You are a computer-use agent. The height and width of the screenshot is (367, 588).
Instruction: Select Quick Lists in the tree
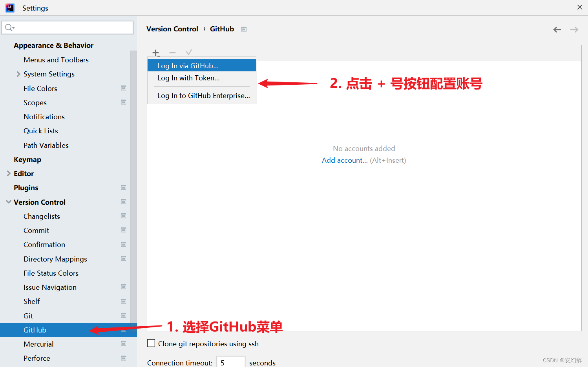point(41,131)
